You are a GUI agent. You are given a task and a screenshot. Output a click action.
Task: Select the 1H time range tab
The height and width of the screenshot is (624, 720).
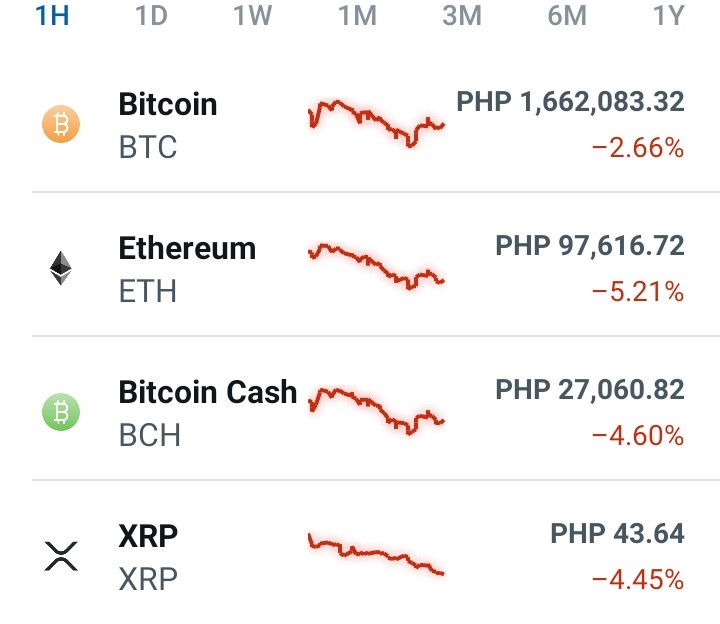click(52, 15)
